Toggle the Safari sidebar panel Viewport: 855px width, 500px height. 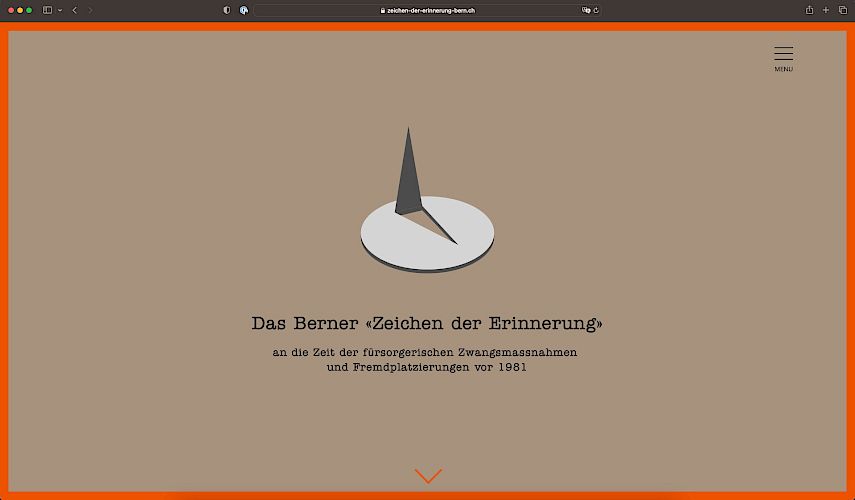click(47, 10)
